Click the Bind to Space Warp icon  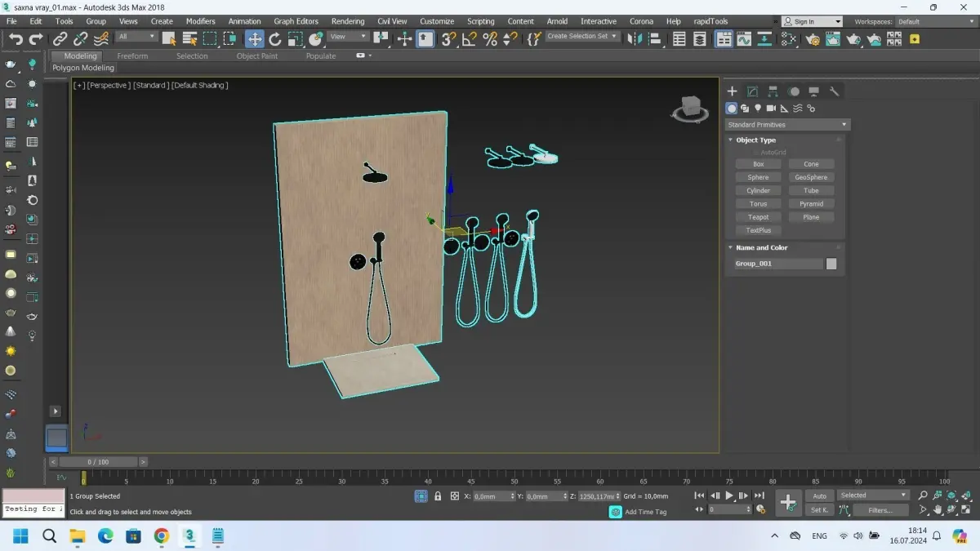click(101, 38)
